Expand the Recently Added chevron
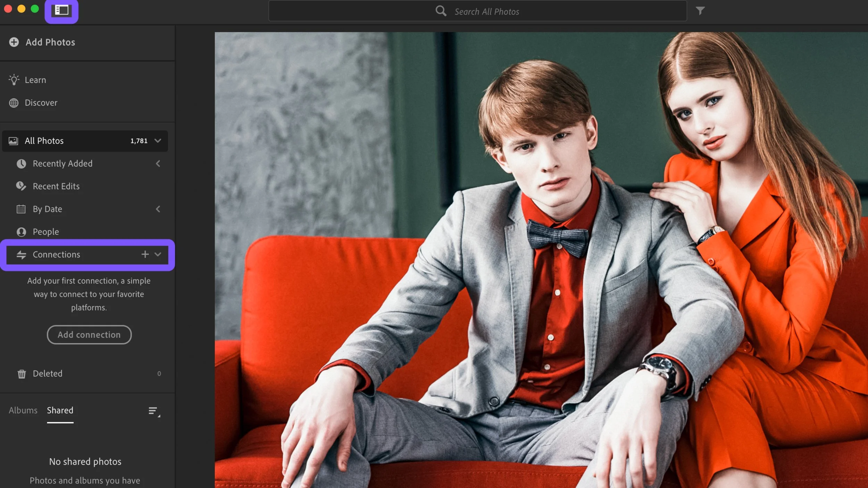 pyautogui.click(x=158, y=163)
